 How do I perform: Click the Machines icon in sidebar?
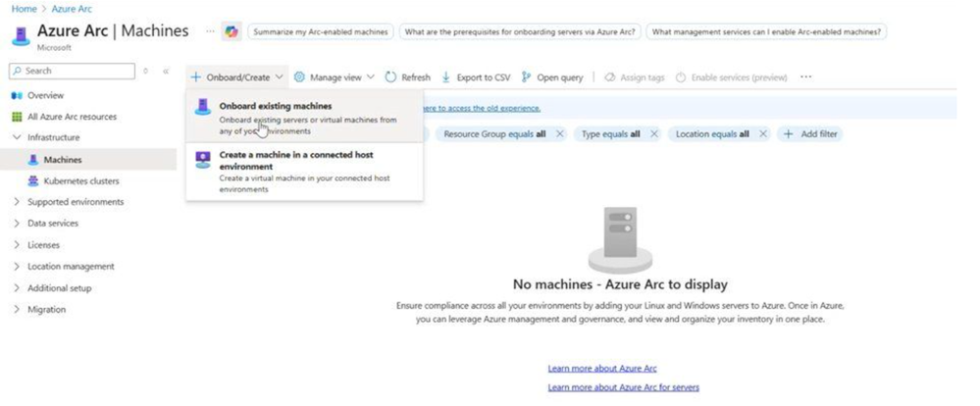tap(33, 160)
